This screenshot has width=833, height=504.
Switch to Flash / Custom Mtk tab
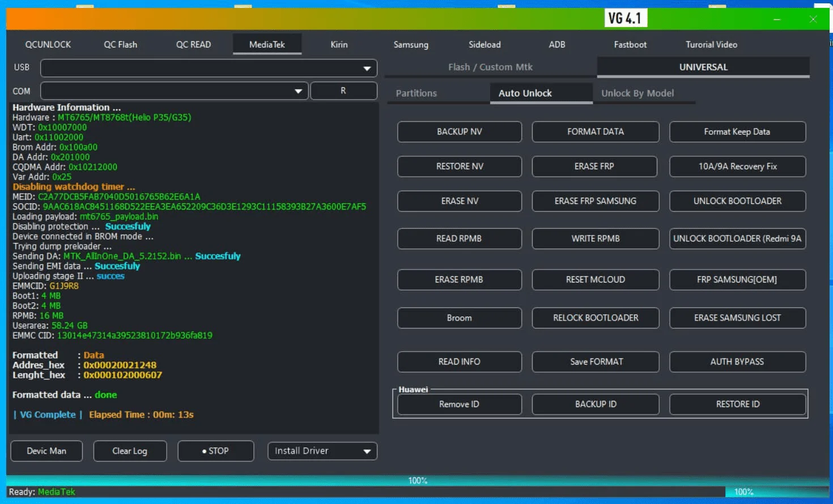490,67
